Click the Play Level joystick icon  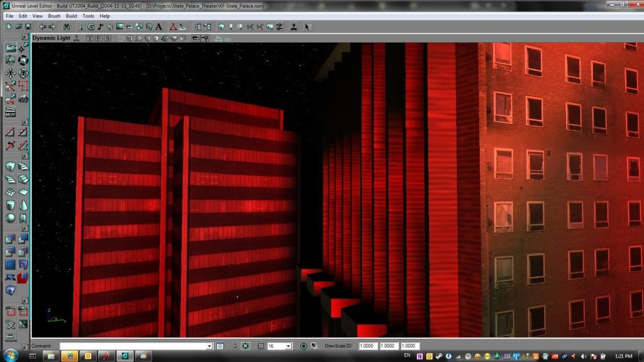294,27
